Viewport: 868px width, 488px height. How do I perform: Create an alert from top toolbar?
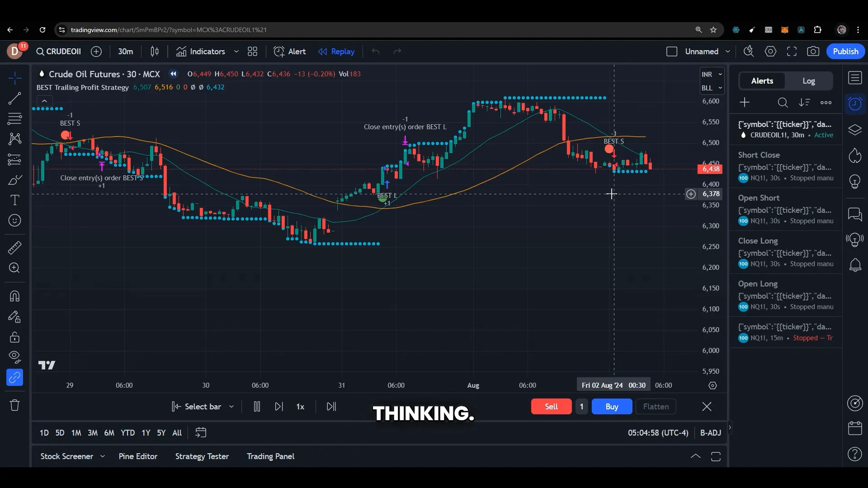coord(290,52)
